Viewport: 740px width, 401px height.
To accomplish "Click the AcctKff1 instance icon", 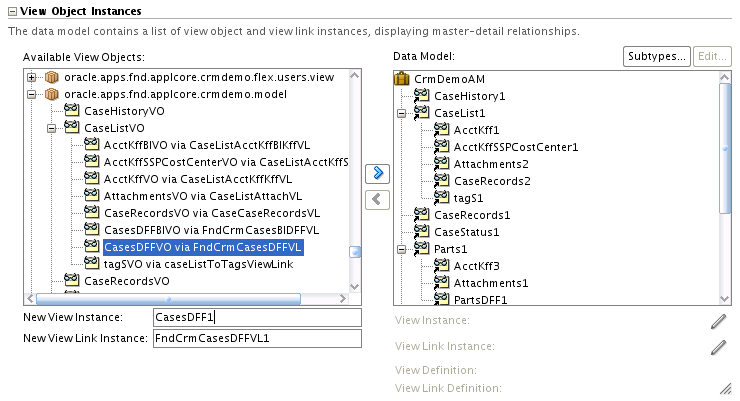I will 441,130.
